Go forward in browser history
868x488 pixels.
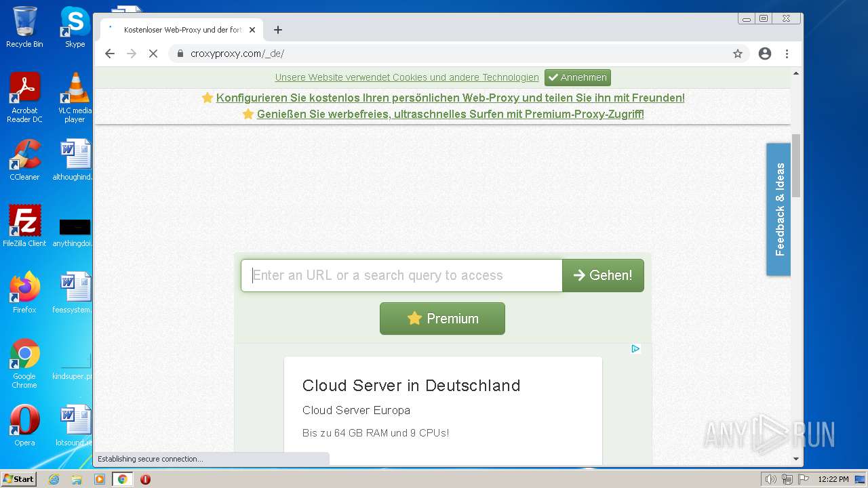coord(132,54)
